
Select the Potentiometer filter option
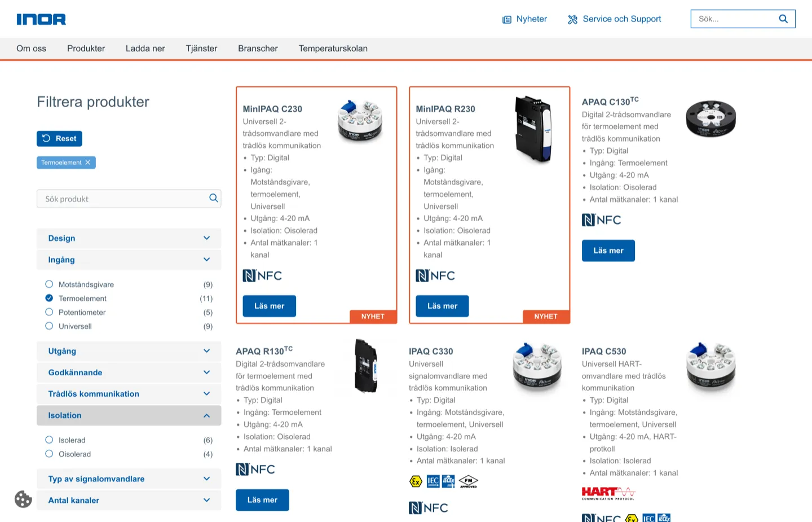click(49, 312)
